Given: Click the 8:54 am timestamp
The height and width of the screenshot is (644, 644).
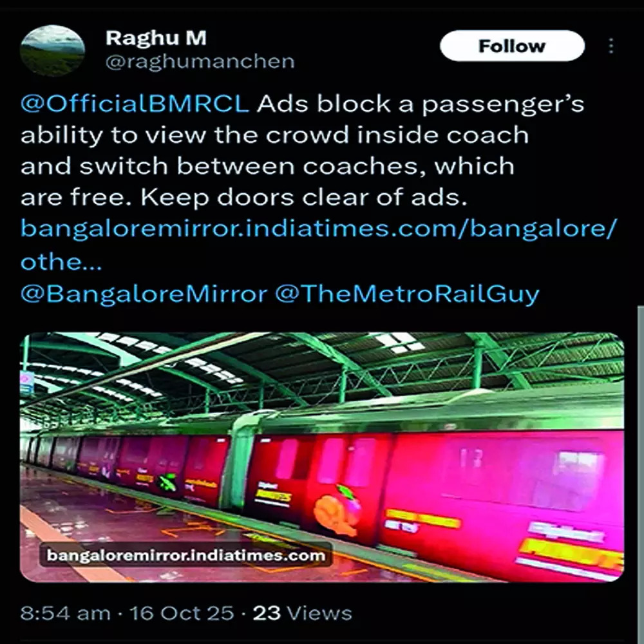Looking at the screenshot, I should point(65,613).
